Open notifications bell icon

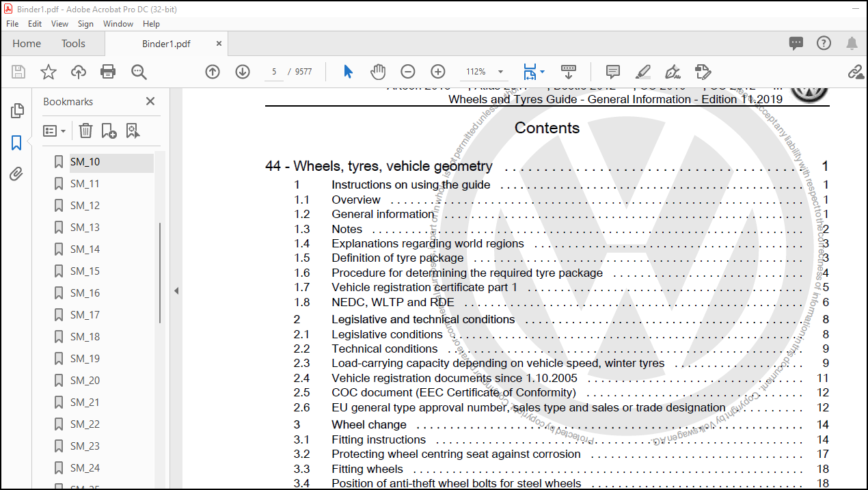pos(852,43)
